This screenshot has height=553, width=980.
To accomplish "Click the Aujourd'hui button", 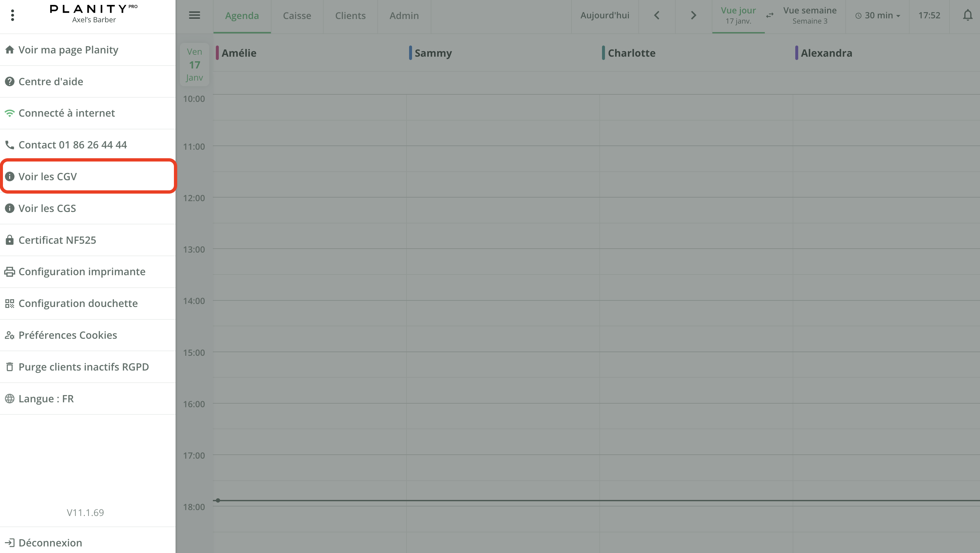I will 605,15.
